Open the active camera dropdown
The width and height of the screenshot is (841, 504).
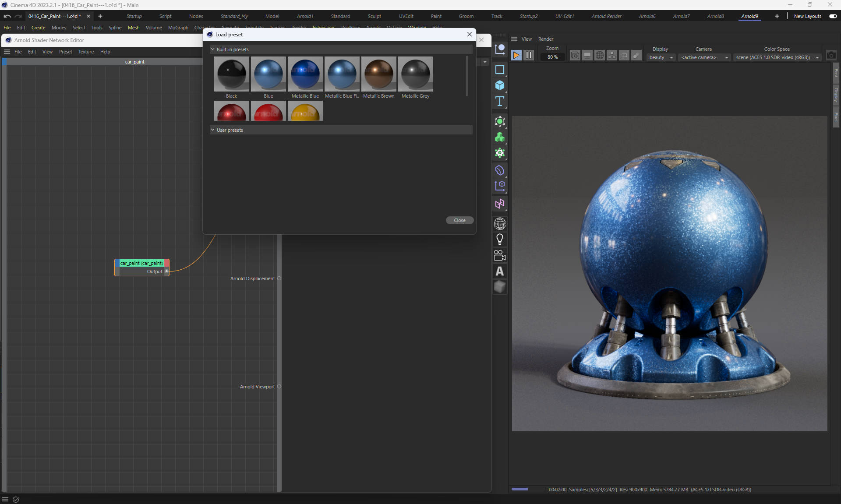pos(704,57)
